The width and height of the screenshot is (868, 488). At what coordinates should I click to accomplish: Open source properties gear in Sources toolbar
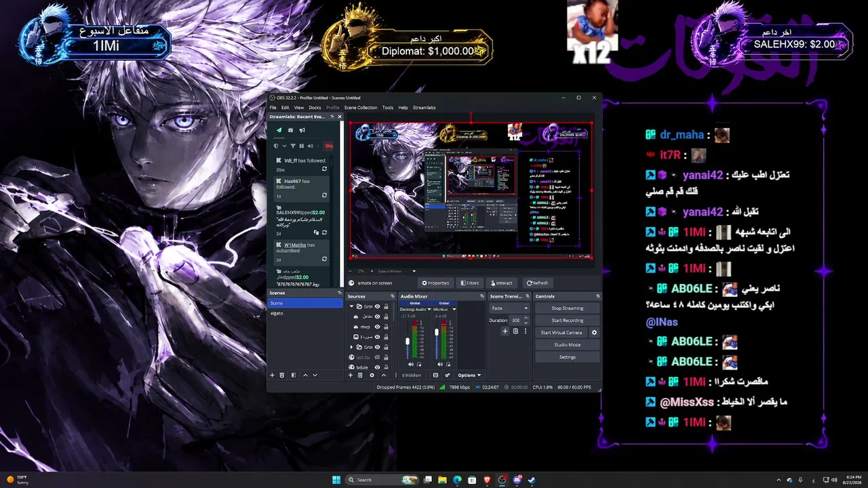coord(372,375)
